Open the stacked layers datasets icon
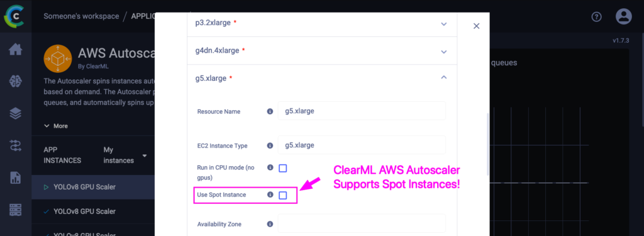Screen dimensions: 644x236 (16, 113)
